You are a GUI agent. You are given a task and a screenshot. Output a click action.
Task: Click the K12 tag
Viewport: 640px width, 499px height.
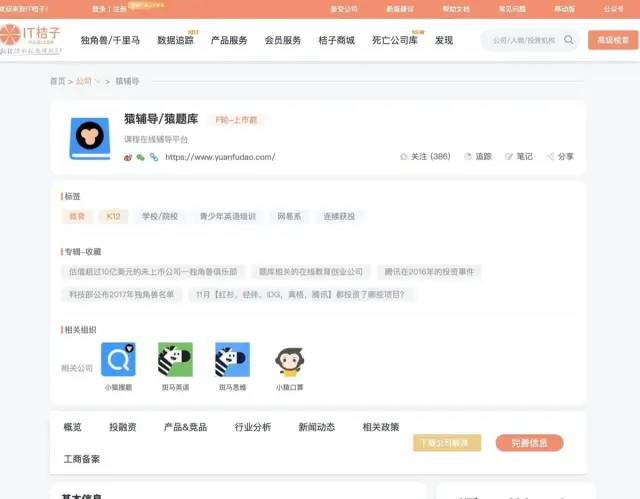[113, 216]
